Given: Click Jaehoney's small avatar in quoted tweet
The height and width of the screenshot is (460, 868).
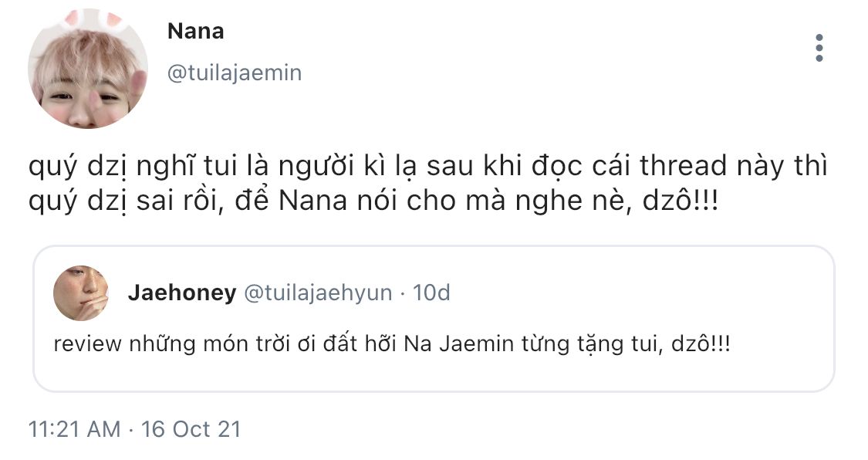Looking at the screenshot, I should (x=79, y=293).
